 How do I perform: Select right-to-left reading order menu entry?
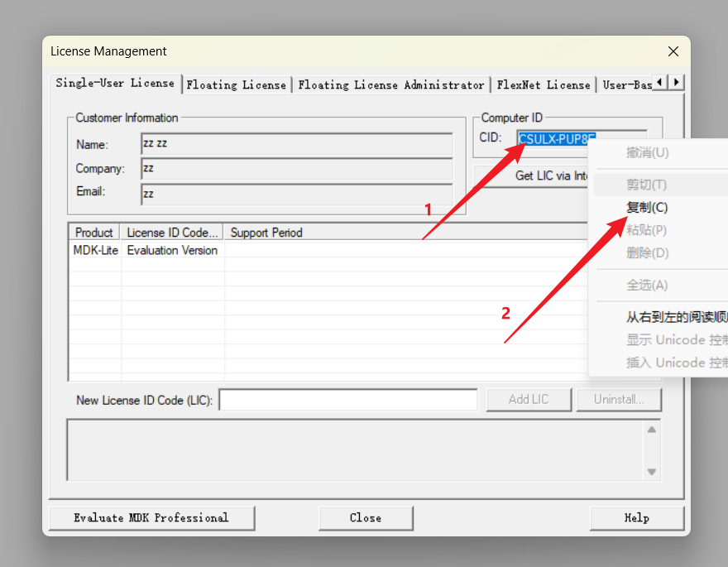(x=661, y=317)
